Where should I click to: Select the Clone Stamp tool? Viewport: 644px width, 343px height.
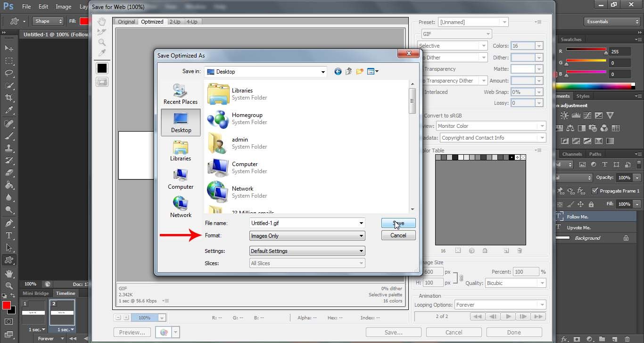[9, 148]
